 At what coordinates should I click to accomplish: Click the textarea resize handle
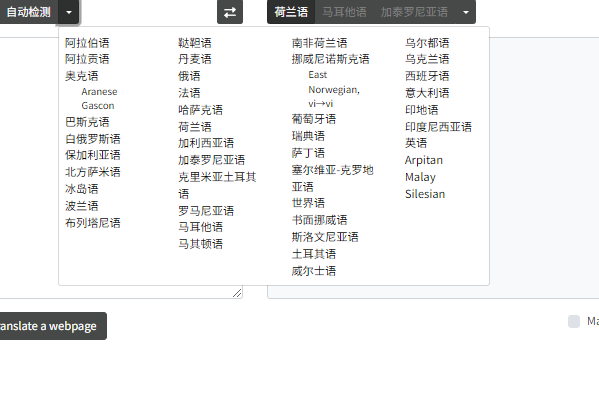pos(237,293)
